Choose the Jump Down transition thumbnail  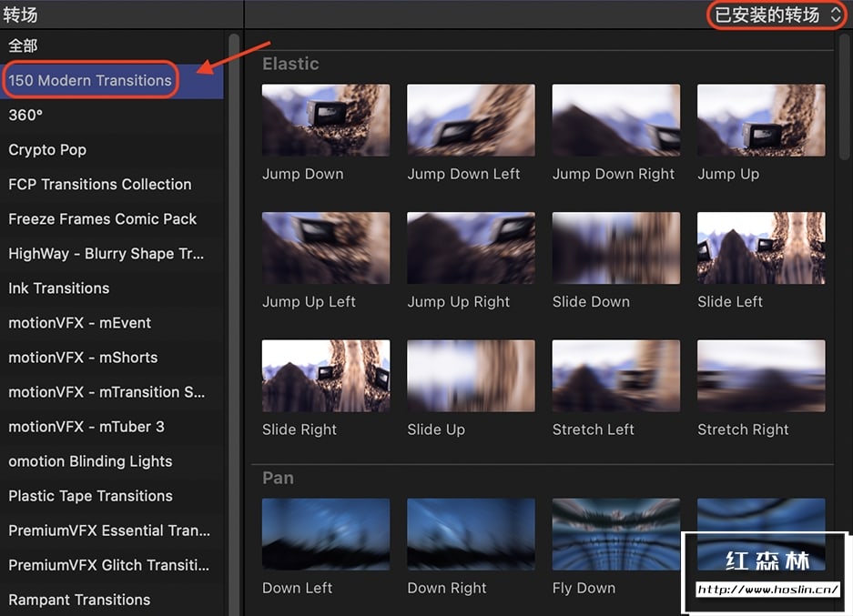(326, 120)
